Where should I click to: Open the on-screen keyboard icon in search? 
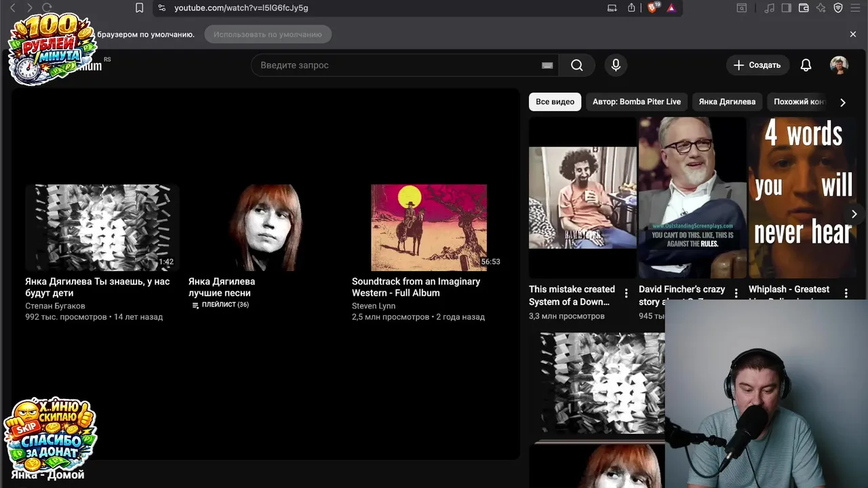pos(547,65)
